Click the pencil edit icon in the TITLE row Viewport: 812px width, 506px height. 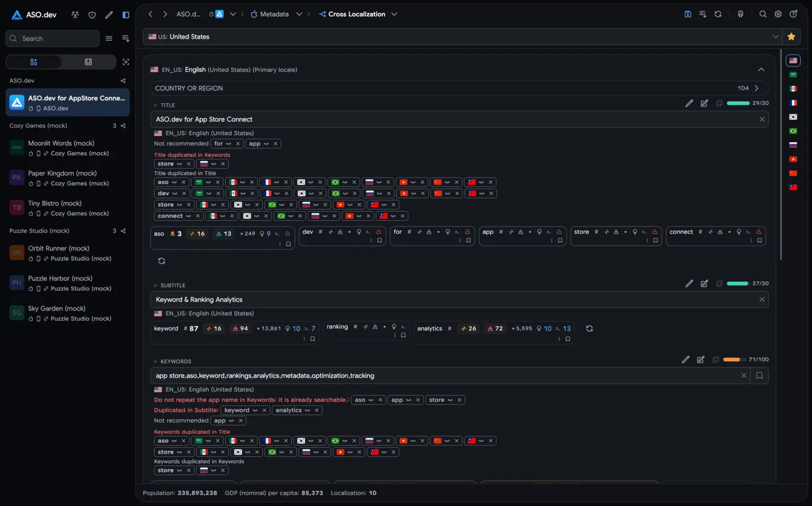click(x=689, y=103)
